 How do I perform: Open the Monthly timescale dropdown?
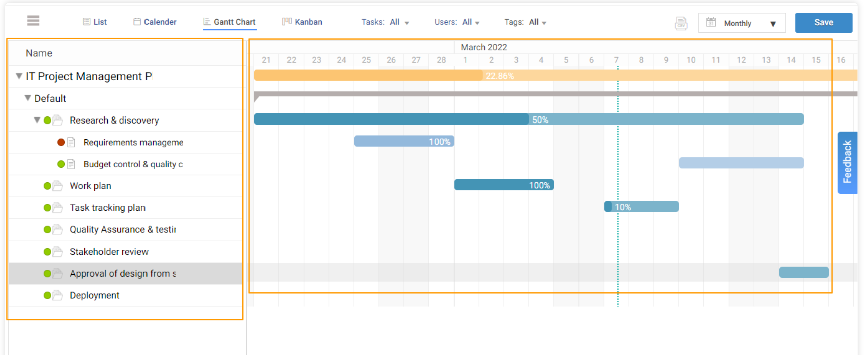coord(742,23)
